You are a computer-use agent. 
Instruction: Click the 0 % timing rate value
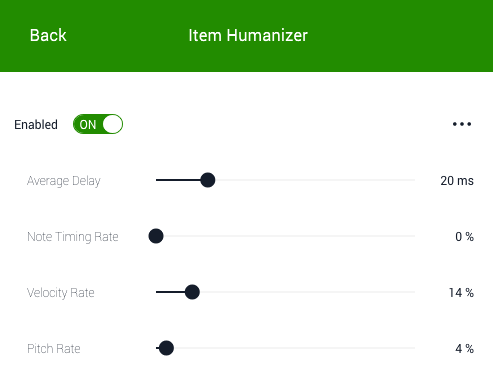tap(464, 237)
